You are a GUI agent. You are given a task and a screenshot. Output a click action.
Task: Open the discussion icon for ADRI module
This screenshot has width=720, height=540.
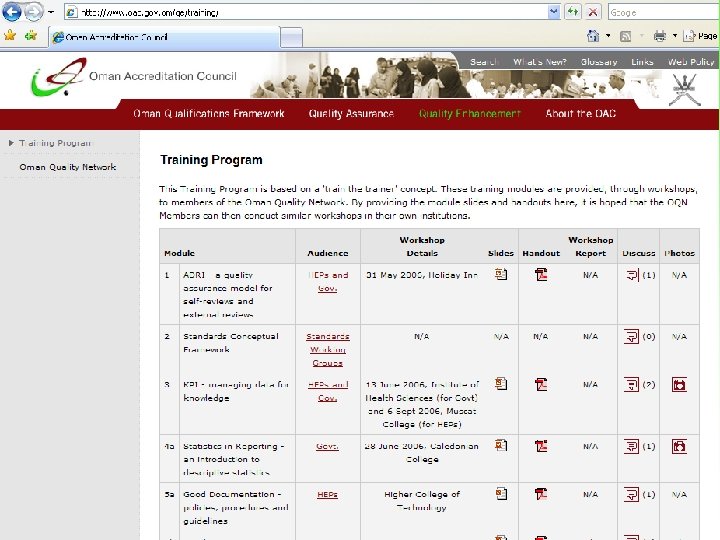[x=632, y=275]
